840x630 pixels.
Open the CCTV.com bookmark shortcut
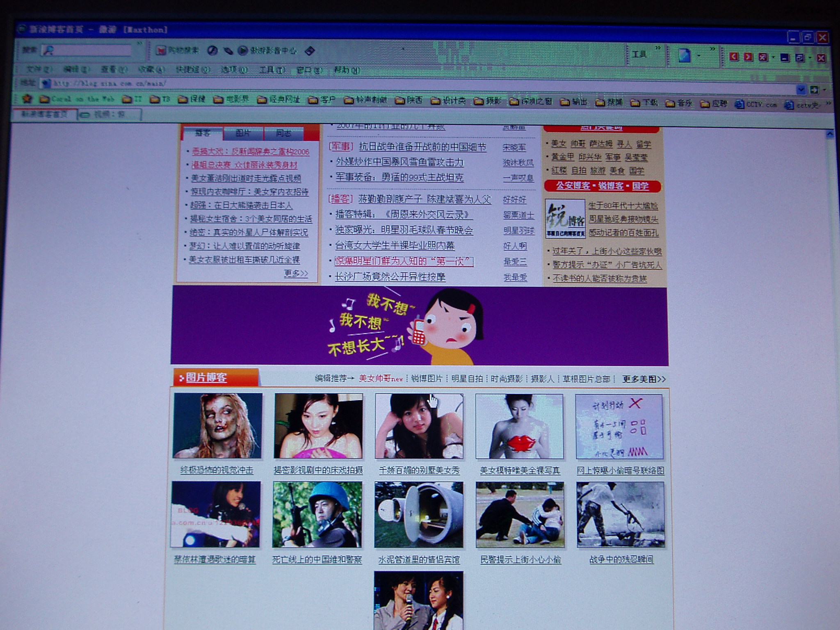(756, 104)
